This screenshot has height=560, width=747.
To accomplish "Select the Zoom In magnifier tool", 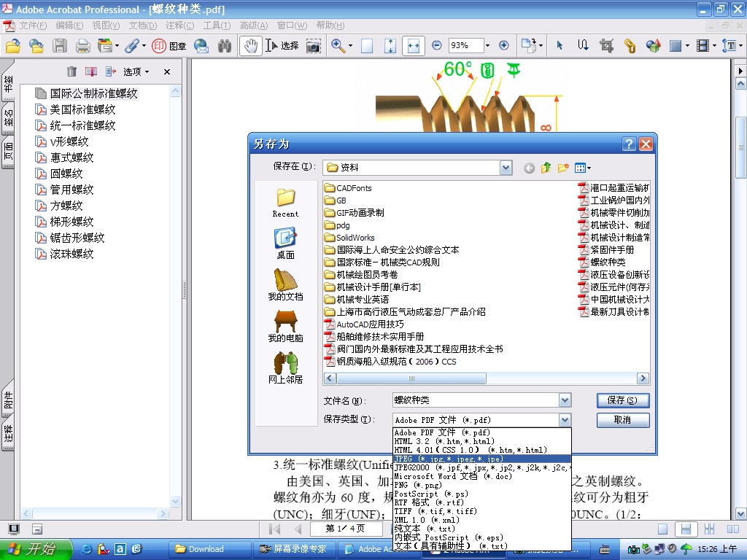I will click(338, 46).
